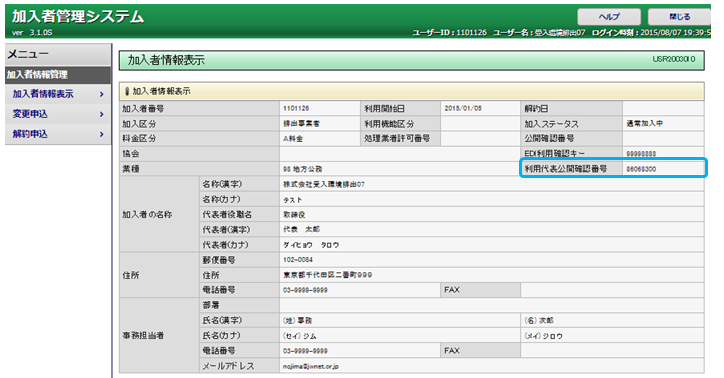Click the chevron beside 変更申込
This screenshot has width=724, height=378.
(102, 114)
